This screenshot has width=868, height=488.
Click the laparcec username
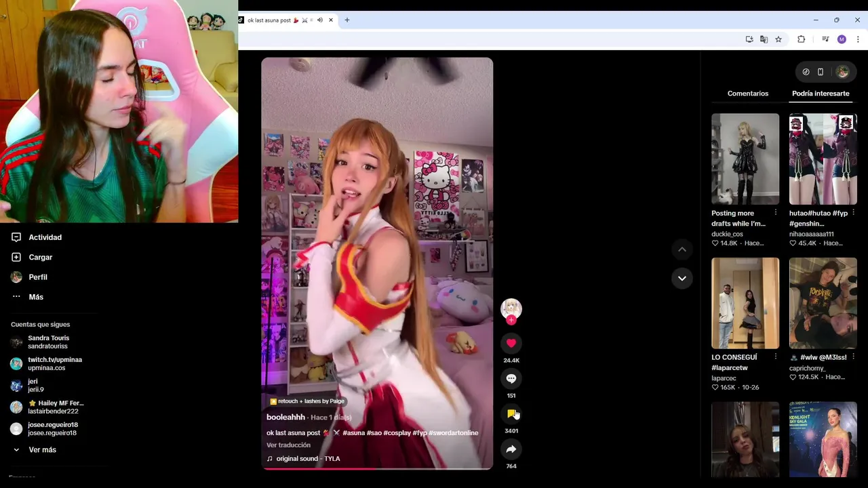[x=724, y=378]
